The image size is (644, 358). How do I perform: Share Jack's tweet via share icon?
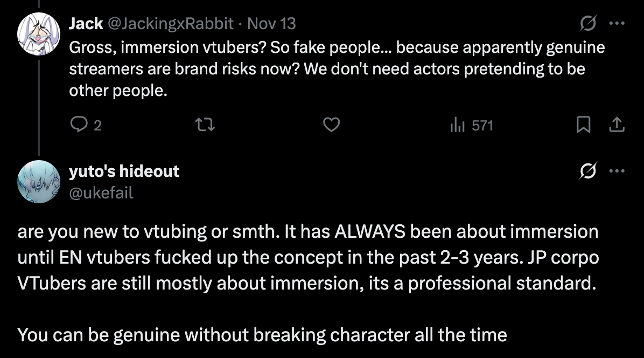tap(617, 126)
